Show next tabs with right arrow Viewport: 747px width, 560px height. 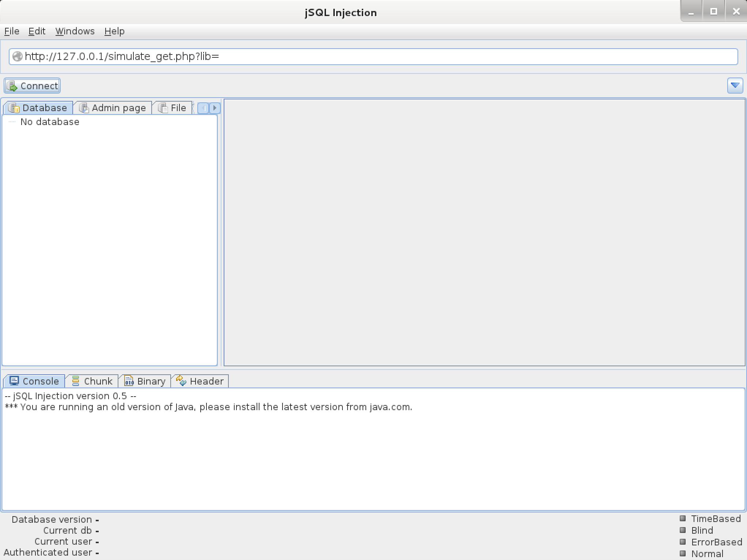tap(215, 108)
